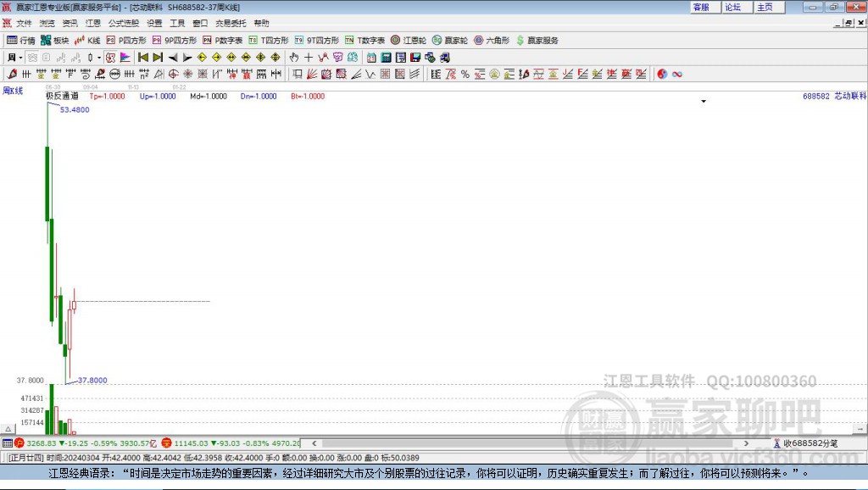Image resolution: width=868 pixels, height=490 pixels.
Task: Click the status bar grid icon
Action: point(7,443)
